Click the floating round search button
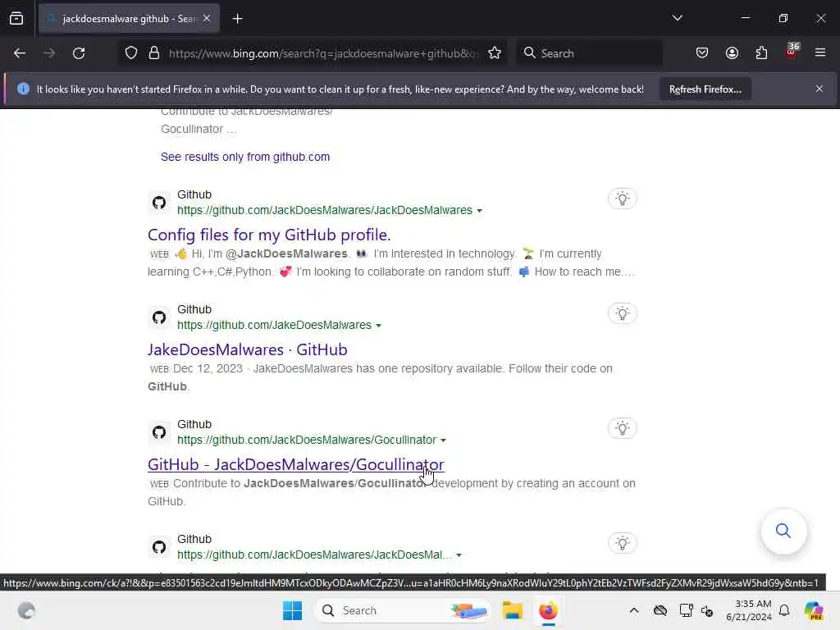This screenshot has height=630, width=840. tap(783, 531)
